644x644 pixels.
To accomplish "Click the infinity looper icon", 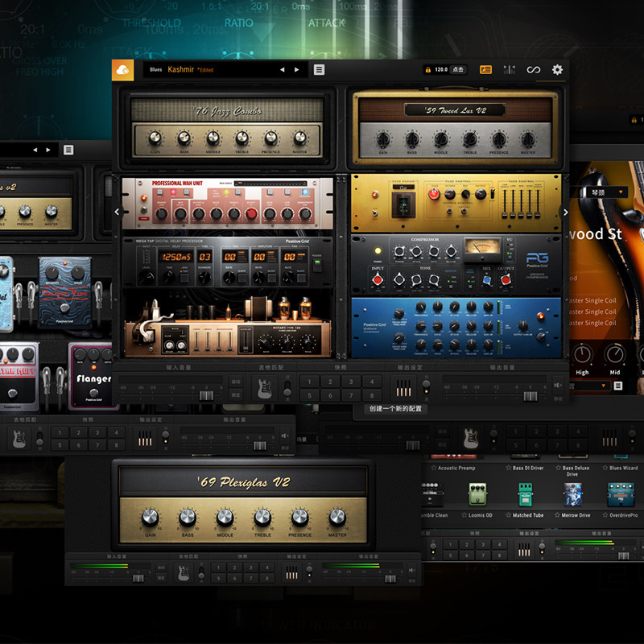I will point(533,70).
